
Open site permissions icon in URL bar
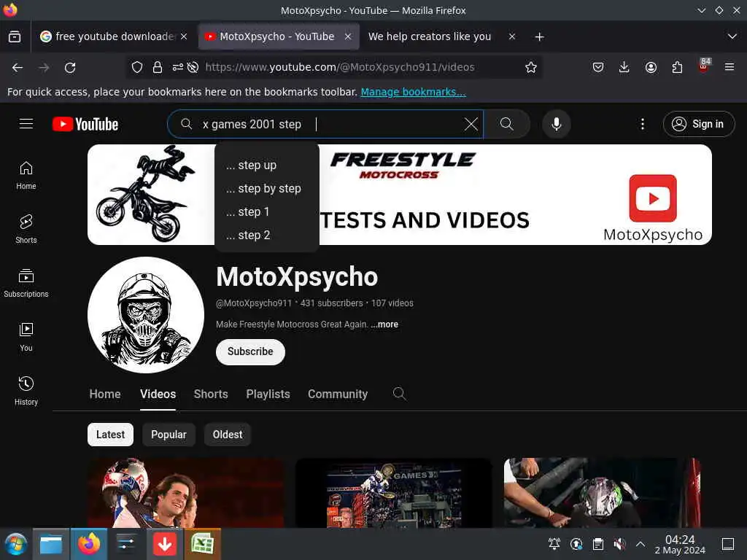(178, 68)
